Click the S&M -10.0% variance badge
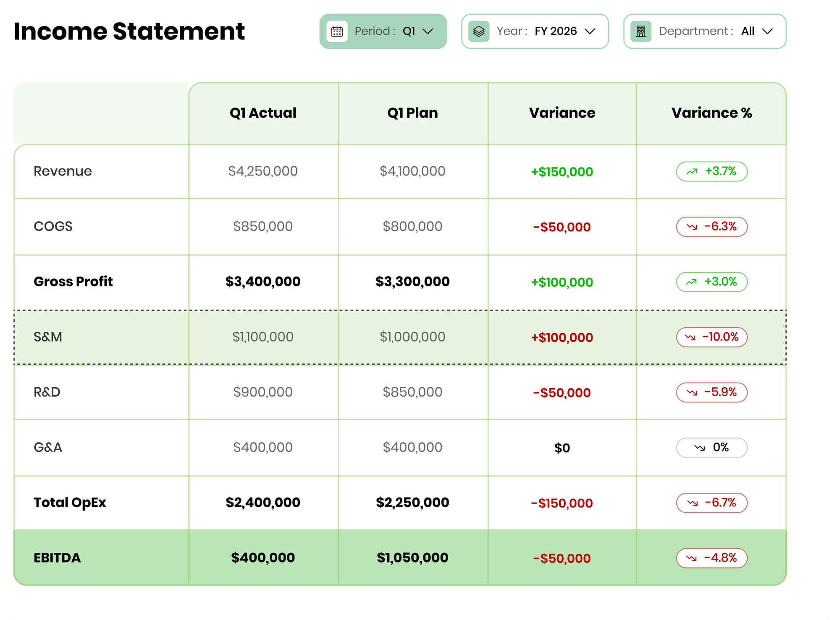Image resolution: width=840 pixels, height=620 pixels. pos(711,337)
